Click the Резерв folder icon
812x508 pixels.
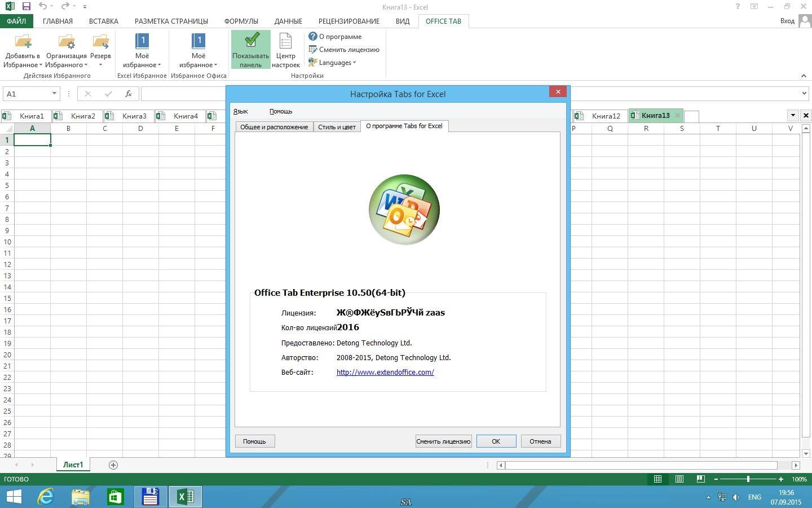click(100, 42)
